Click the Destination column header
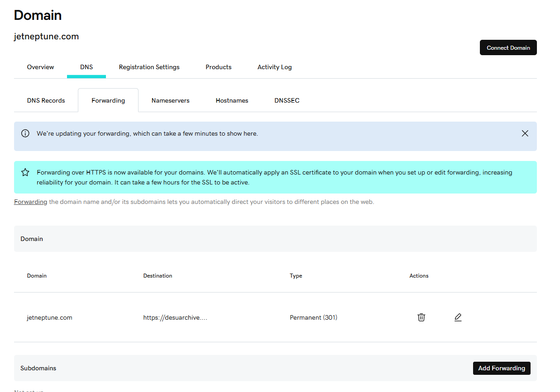Screen dimensions: 560x392 [158, 275]
